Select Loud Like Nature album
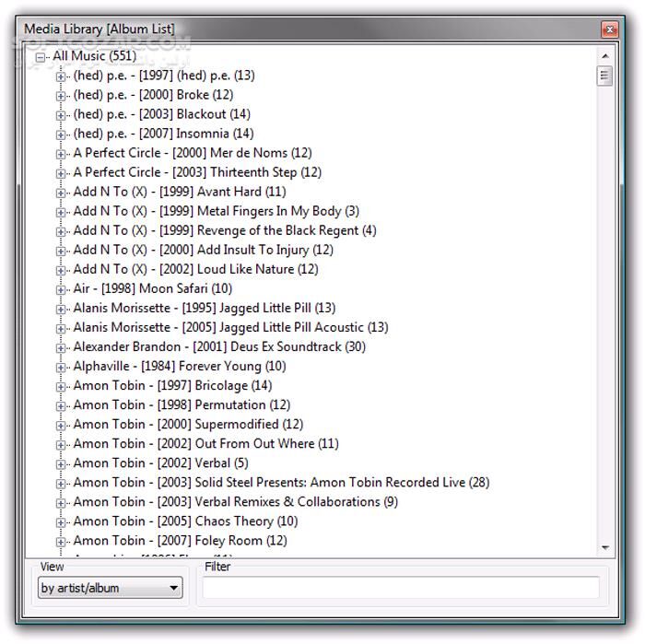 pyautogui.click(x=195, y=269)
